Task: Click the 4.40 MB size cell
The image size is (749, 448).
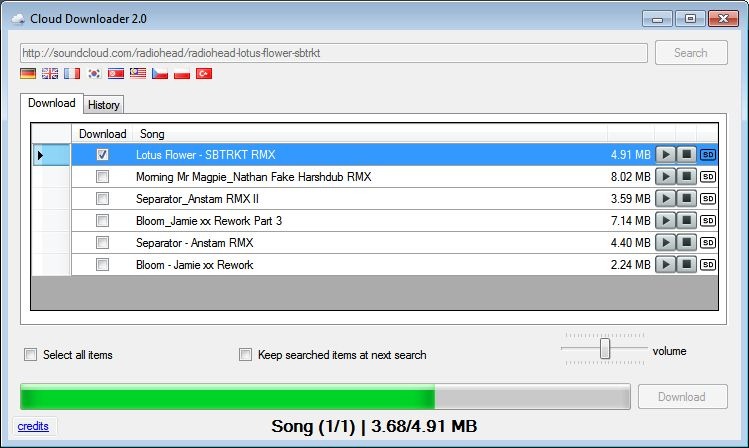Action: (631, 243)
